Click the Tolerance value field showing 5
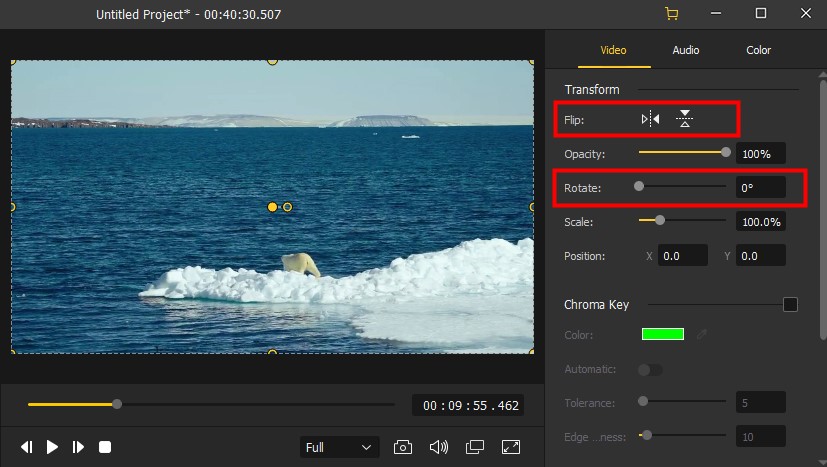Viewport: 827px width, 467px height. coord(761,403)
